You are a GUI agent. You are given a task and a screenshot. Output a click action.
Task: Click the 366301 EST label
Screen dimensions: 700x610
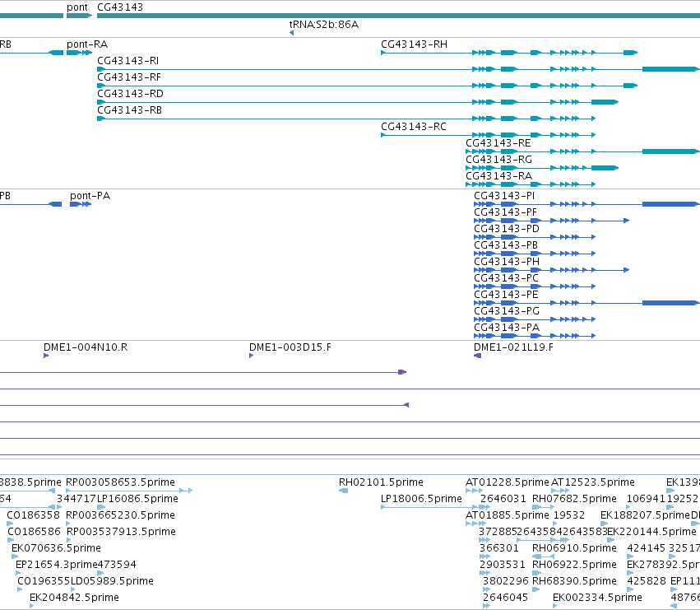499,548
